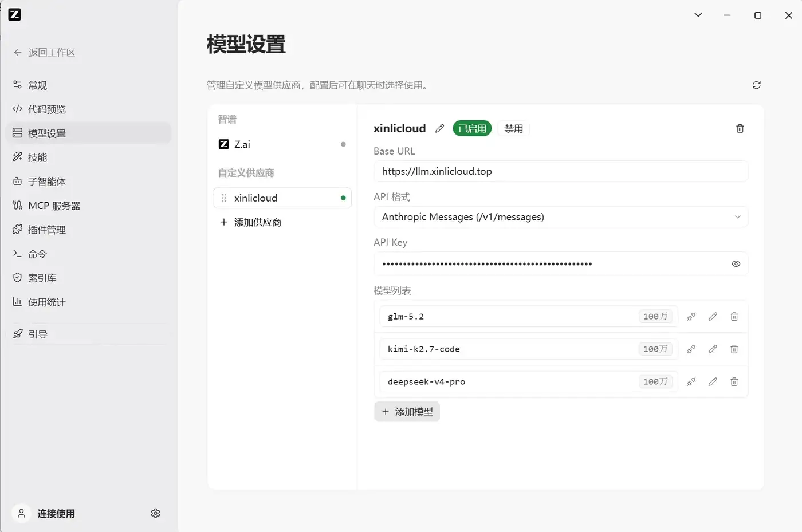Click the deepseek-v4-pro model name field
The image size is (802, 532).
pos(529,382)
